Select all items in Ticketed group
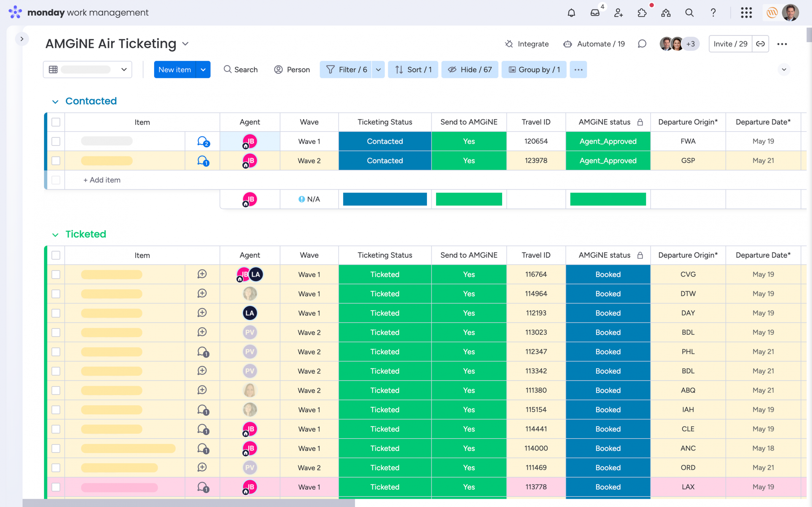This screenshot has height=507, width=812. click(x=56, y=255)
